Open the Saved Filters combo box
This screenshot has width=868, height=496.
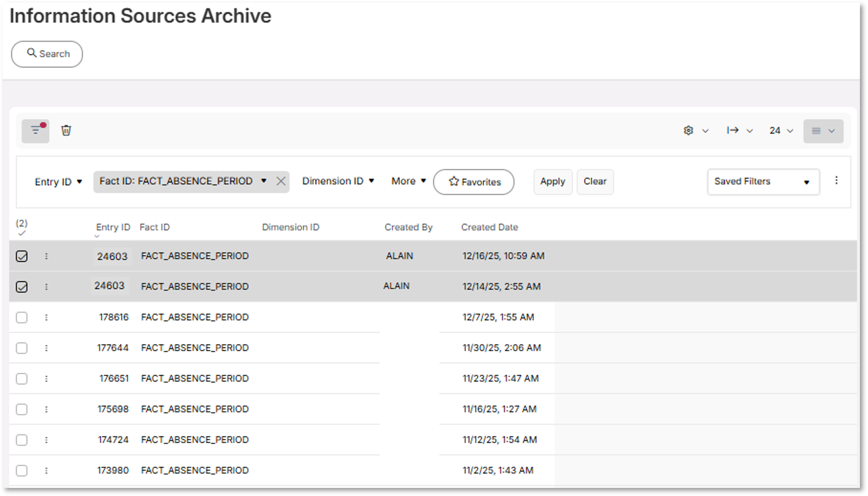[x=763, y=182]
